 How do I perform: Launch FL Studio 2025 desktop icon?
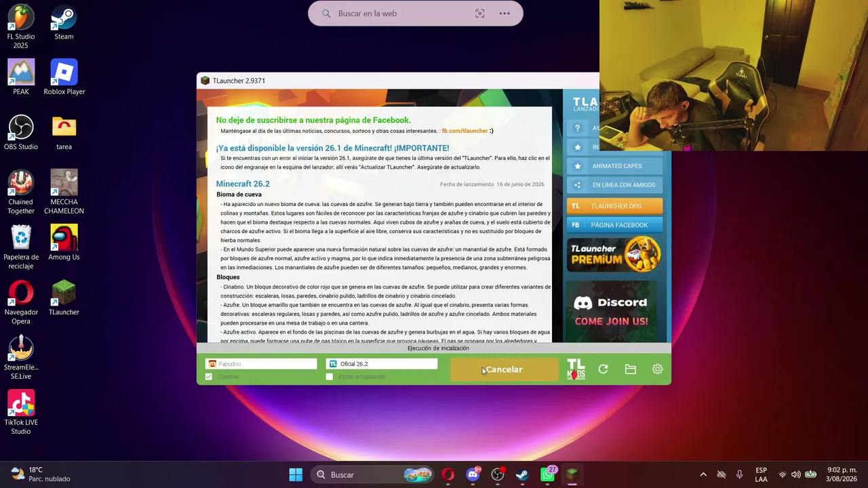pos(21,28)
